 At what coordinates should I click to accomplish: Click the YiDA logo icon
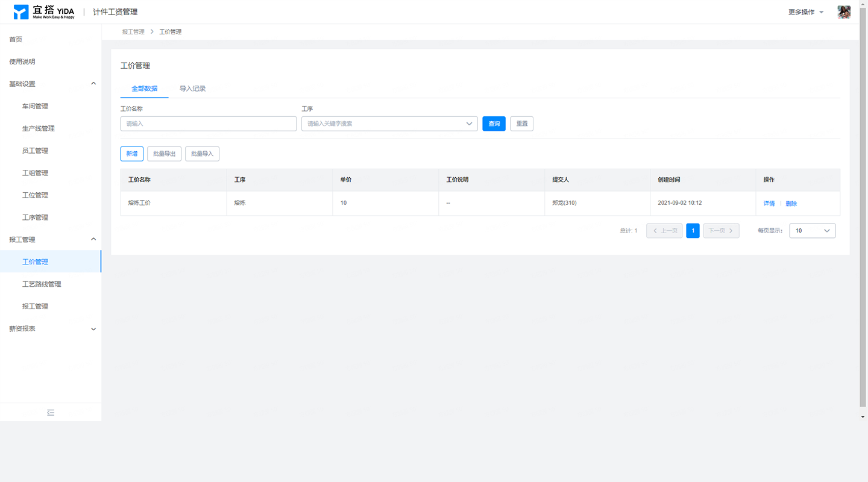[21, 12]
